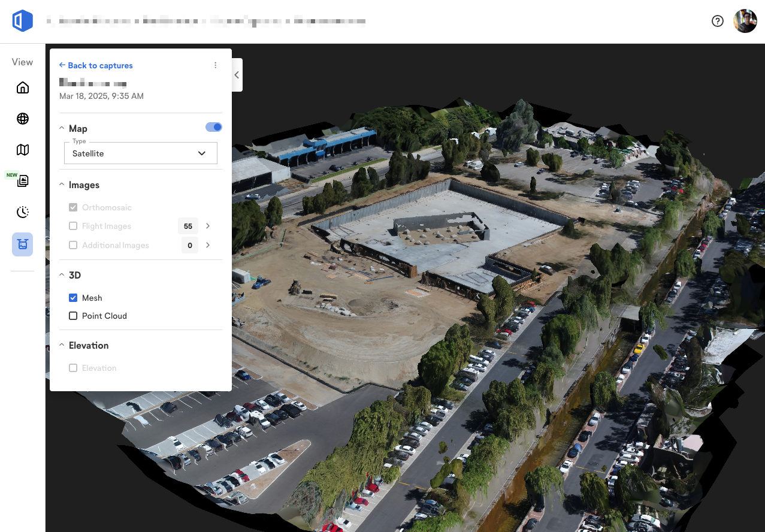Image resolution: width=765 pixels, height=532 pixels.
Task: Toggle the Map switch off
Action: (x=214, y=127)
